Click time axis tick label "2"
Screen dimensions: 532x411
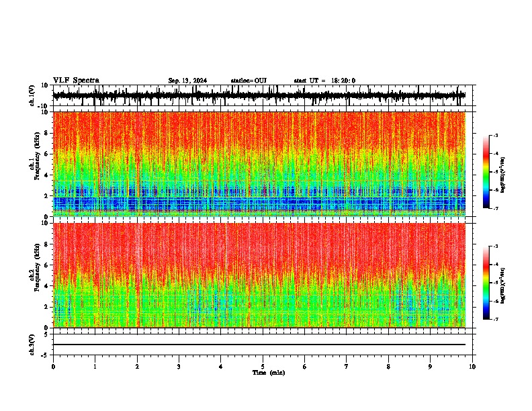click(137, 367)
